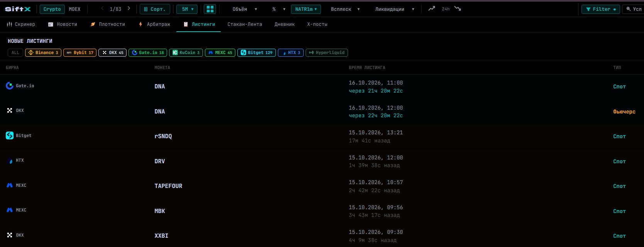Click the OKX logo in XXBI row
Screen dimensions: 644x247
point(10,235)
